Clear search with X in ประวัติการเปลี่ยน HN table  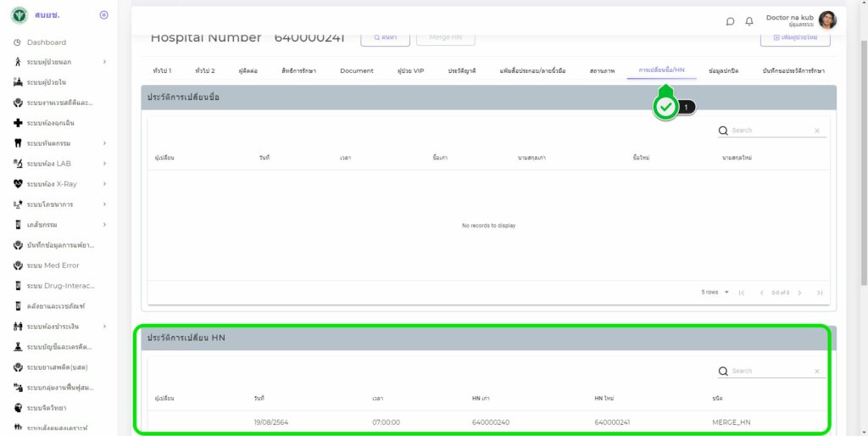[x=817, y=372]
